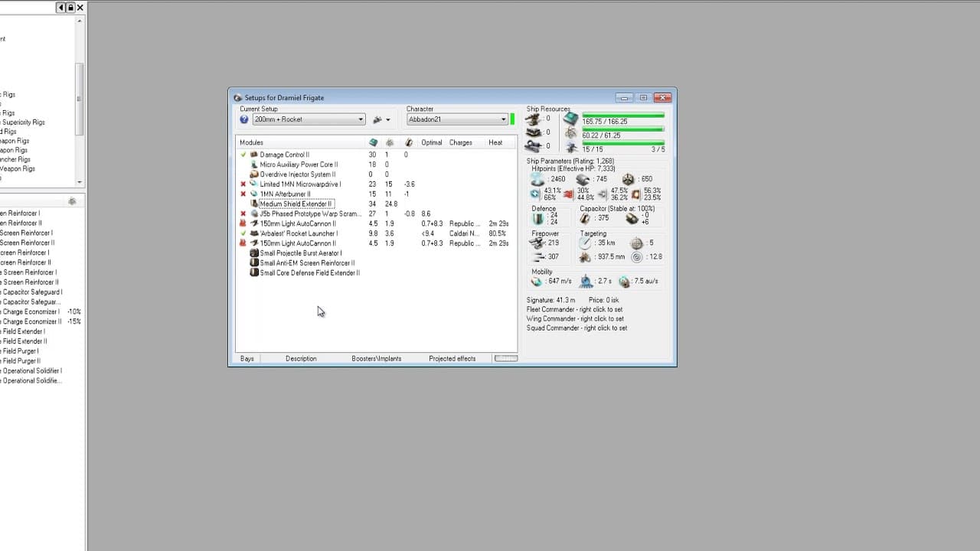
Task: Click the lock (pin) icon in left panel header
Action: (70, 8)
